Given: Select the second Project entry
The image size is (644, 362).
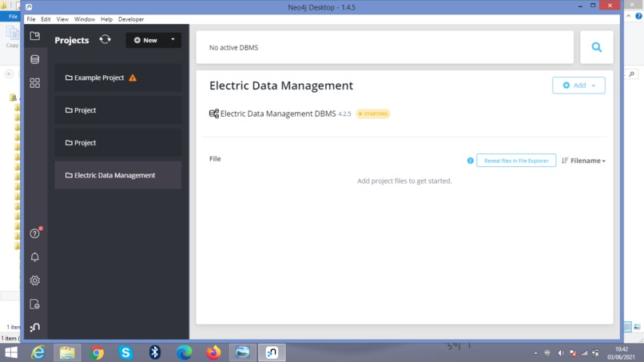Looking at the screenshot, I should pos(118,142).
